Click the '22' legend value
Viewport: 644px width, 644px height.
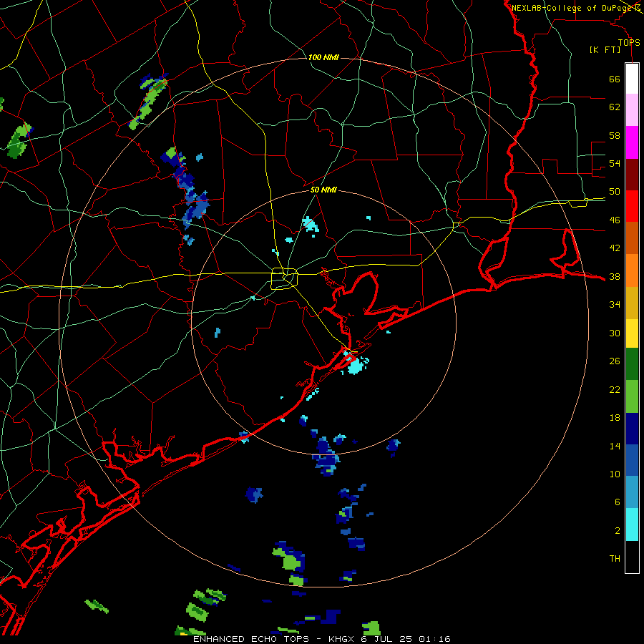click(x=615, y=389)
